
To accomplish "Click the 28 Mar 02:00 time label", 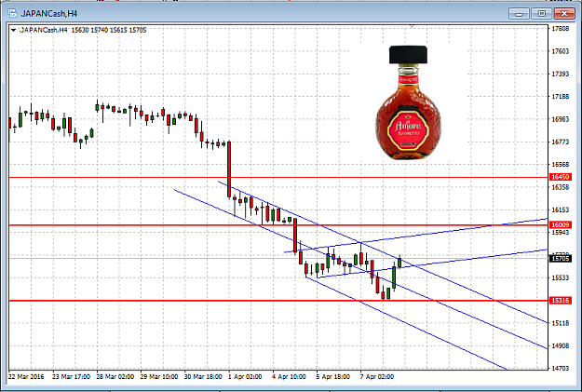I will click(115, 376).
